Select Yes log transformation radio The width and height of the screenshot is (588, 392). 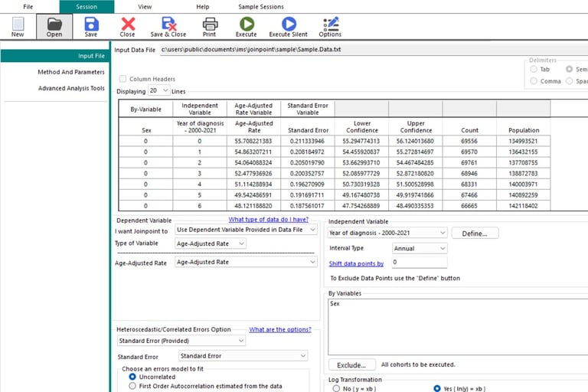click(x=437, y=389)
